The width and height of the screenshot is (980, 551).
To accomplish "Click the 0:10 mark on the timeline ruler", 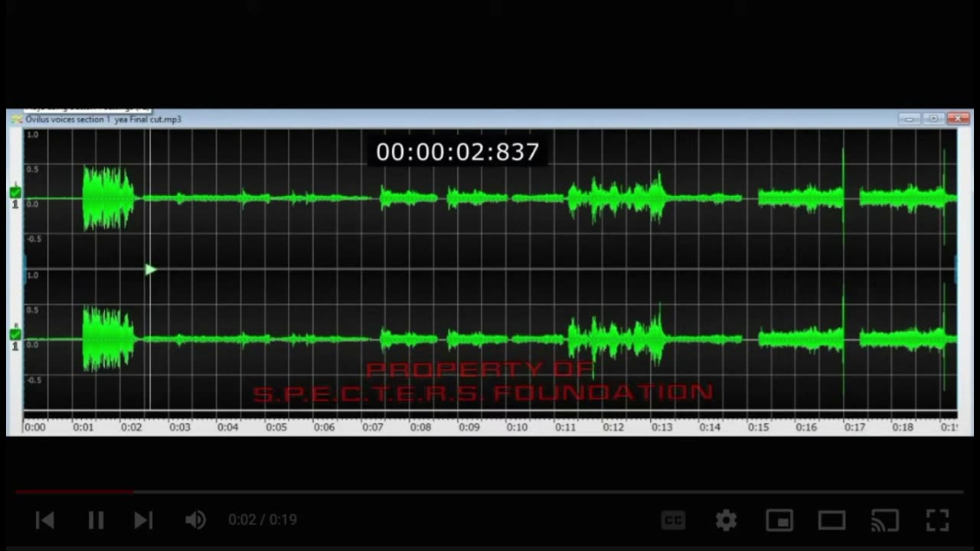I will [x=517, y=427].
